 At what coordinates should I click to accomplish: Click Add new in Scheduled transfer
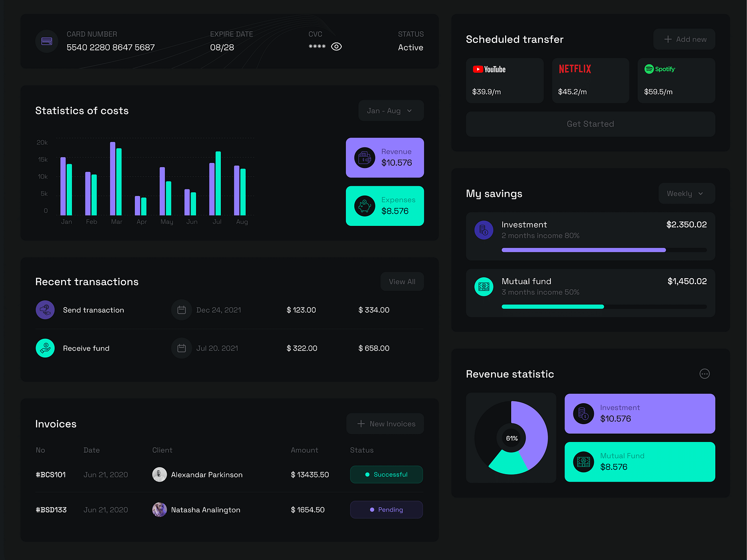684,39
